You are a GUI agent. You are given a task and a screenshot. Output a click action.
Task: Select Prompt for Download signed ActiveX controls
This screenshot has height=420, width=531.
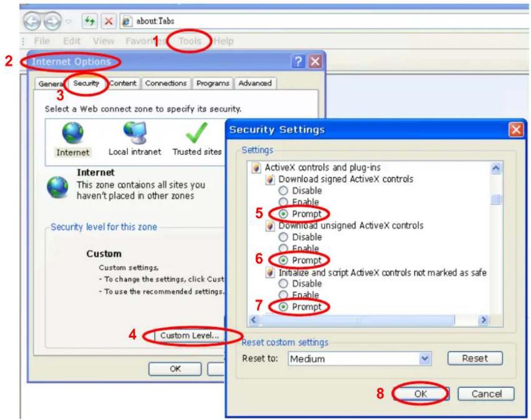coord(283,214)
